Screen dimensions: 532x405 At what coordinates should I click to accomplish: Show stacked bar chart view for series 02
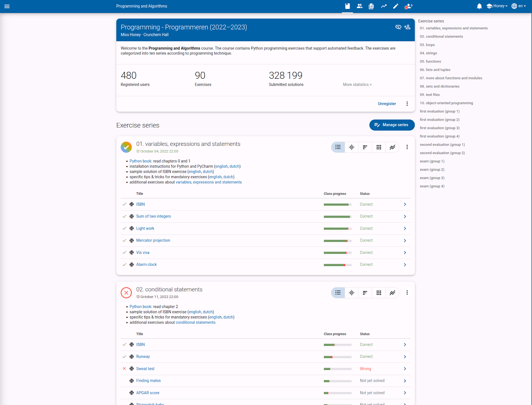click(365, 293)
